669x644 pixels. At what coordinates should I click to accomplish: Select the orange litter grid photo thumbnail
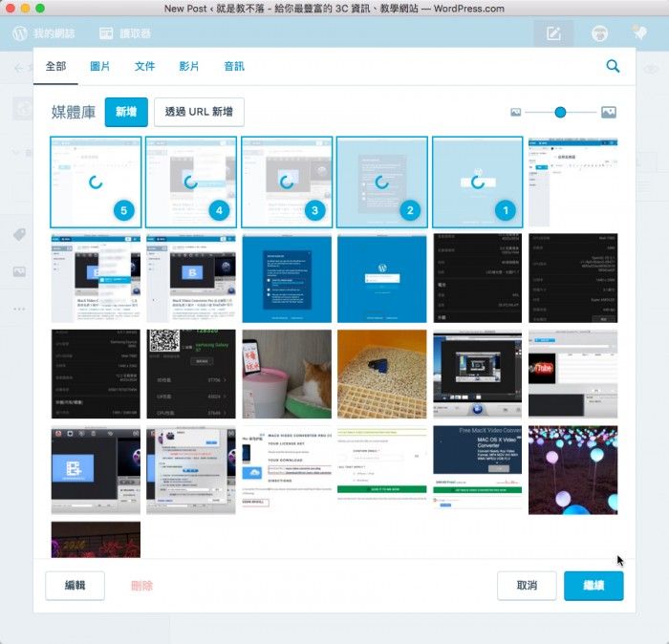pyautogui.click(x=382, y=374)
